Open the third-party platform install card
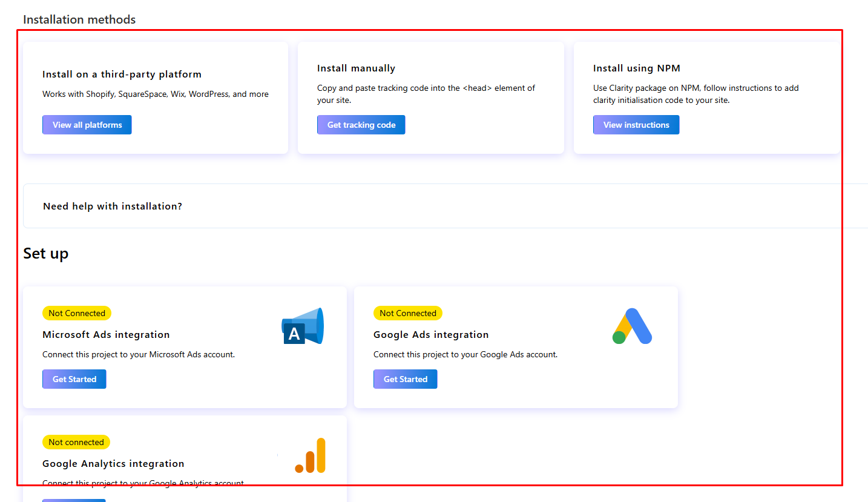Viewport: 868px width, 502px height. coord(155,97)
